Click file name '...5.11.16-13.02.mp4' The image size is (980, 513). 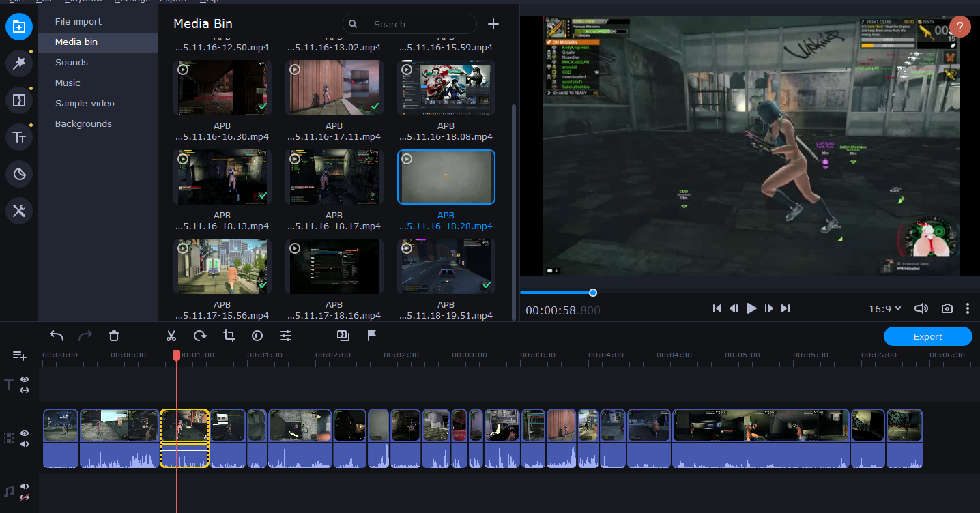click(334, 48)
